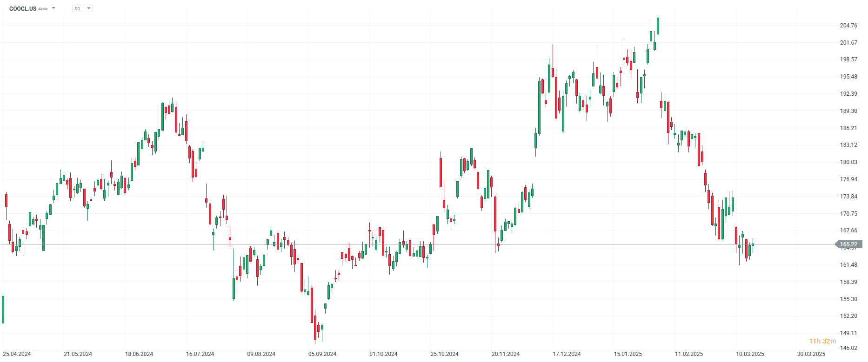Click the 10.03.2025 date label

pyautogui.click(x=750, y=354)
